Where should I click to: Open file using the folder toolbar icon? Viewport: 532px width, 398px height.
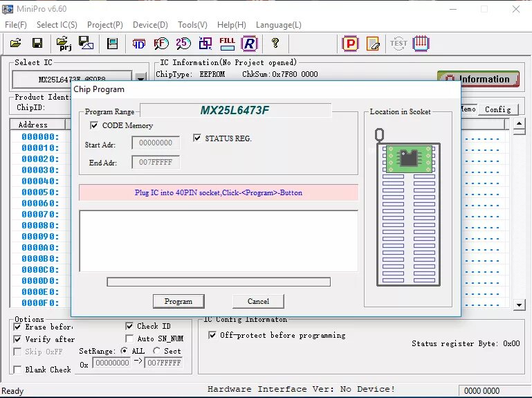click(16, 44)
